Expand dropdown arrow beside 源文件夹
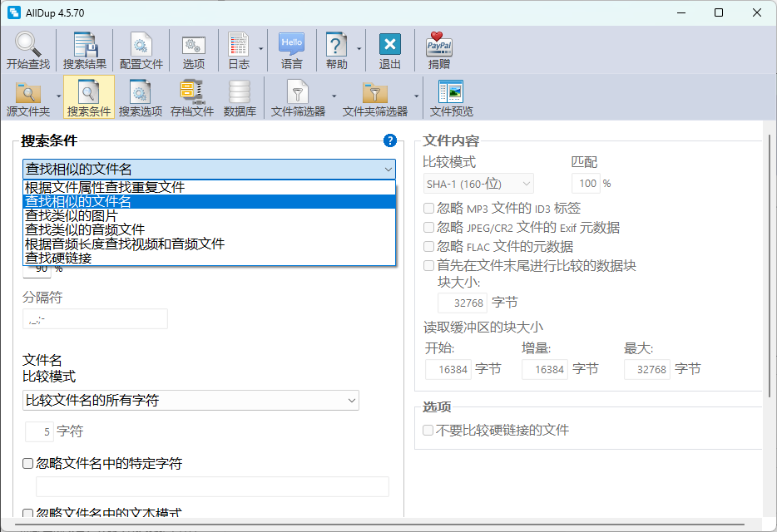 click(x=58, y=96)
